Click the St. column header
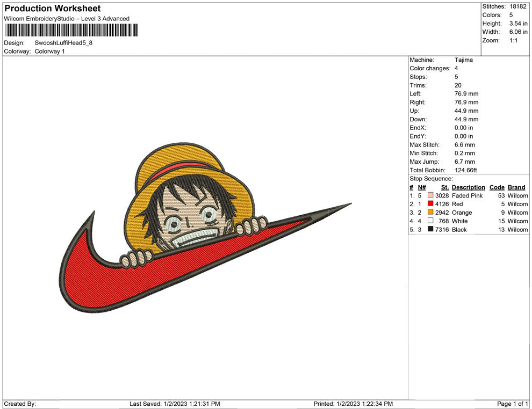532x409 pixels. (444, 187)
